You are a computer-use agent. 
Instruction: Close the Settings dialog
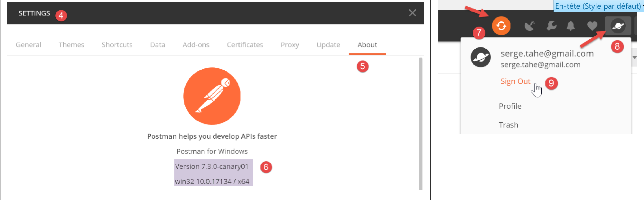(412, 13)
